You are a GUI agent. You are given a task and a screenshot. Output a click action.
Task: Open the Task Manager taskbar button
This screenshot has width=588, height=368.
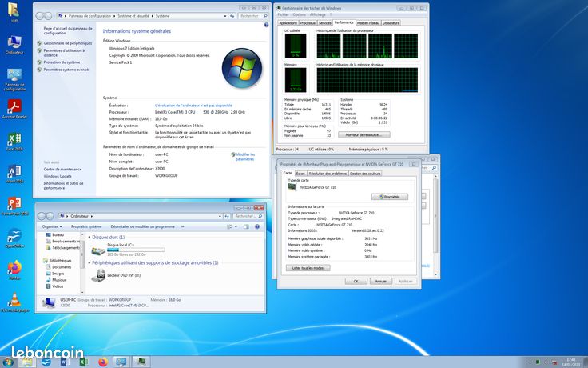[x=141, y=362]
